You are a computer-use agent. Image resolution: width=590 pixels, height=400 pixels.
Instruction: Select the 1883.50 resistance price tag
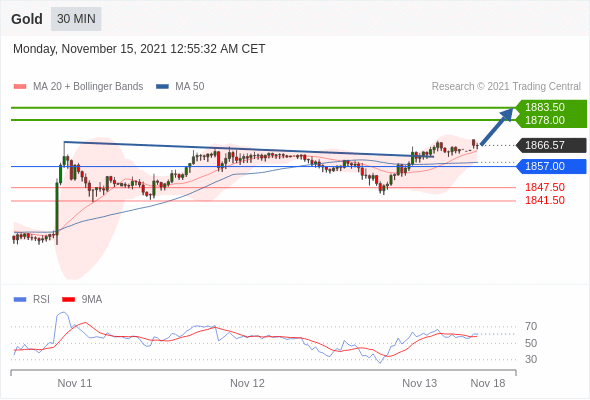pyautogui.click(x=545, y=107)
